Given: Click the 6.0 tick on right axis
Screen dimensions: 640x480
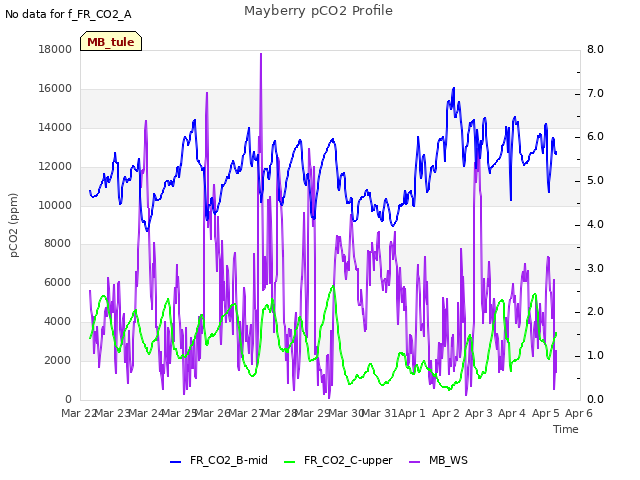Looking at the screenshot, I should pyautogui.click(x=595, y=137).
